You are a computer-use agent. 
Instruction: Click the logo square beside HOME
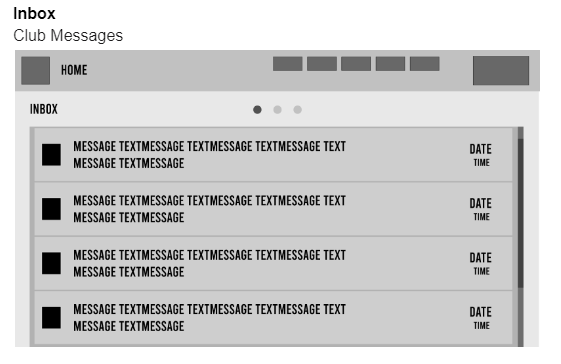35,71
